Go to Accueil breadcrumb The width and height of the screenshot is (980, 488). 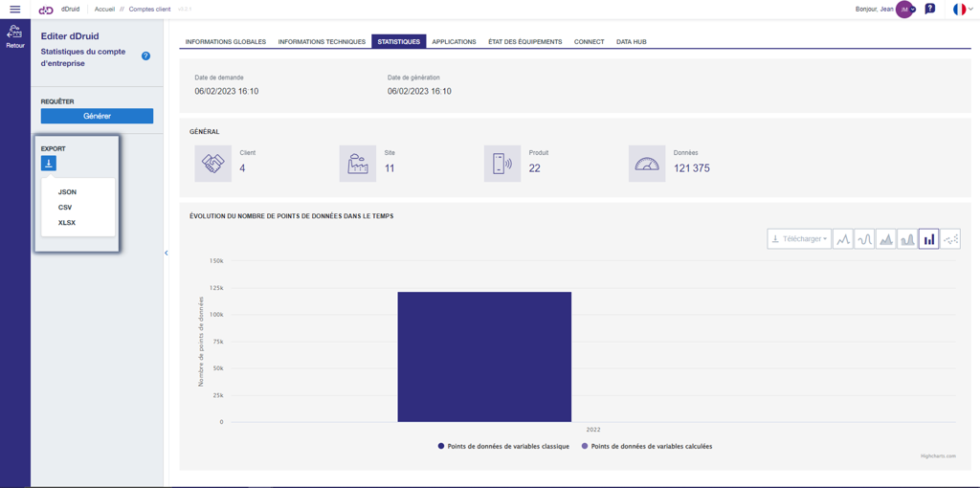coord(105,10)
